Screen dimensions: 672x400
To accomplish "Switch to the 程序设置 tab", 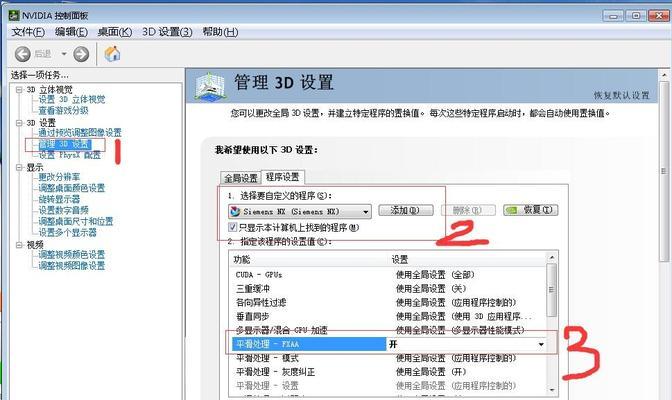I will (282, 177).
